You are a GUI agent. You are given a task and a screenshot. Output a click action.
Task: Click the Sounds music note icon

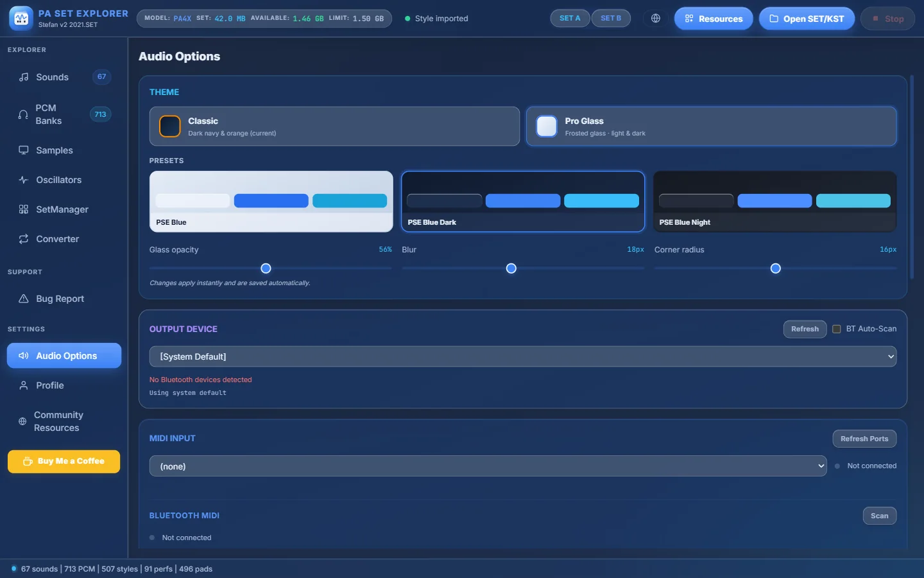coord(24,77)
